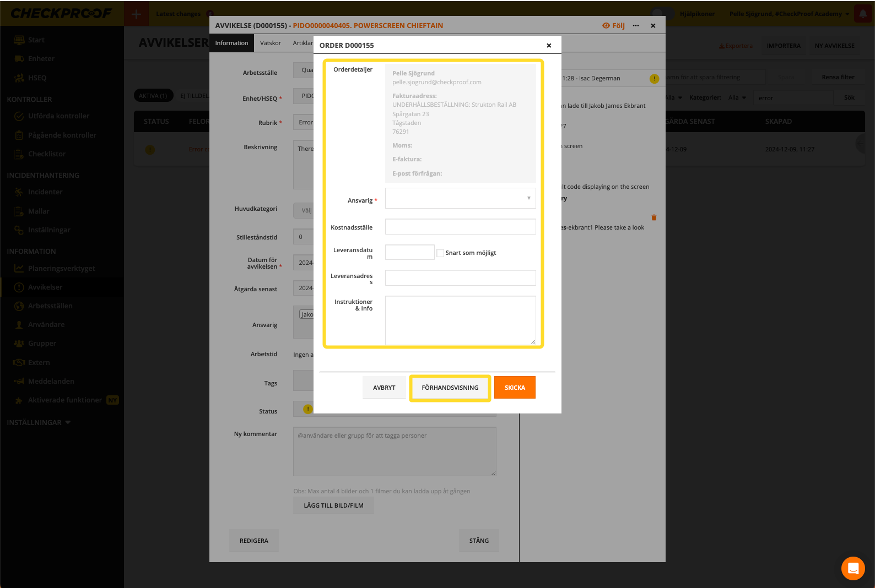Check the Snart som möjligt checkbox

click(440, 253)
